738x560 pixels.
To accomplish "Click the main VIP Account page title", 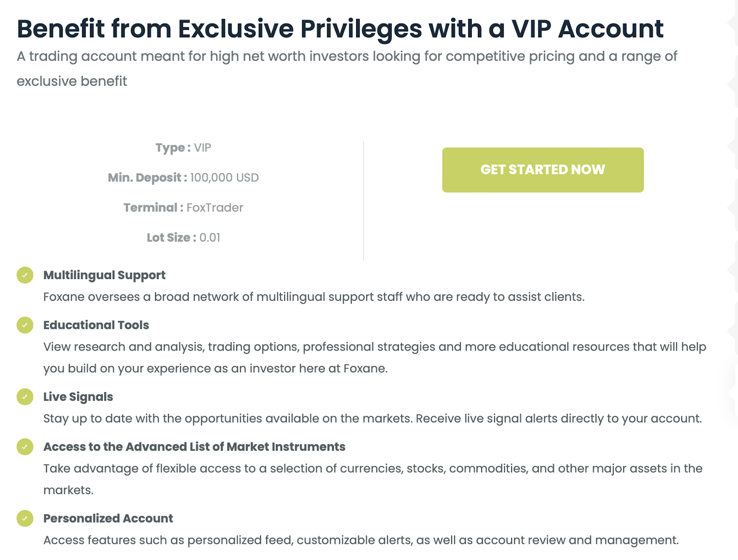I will tap(340, 29).
